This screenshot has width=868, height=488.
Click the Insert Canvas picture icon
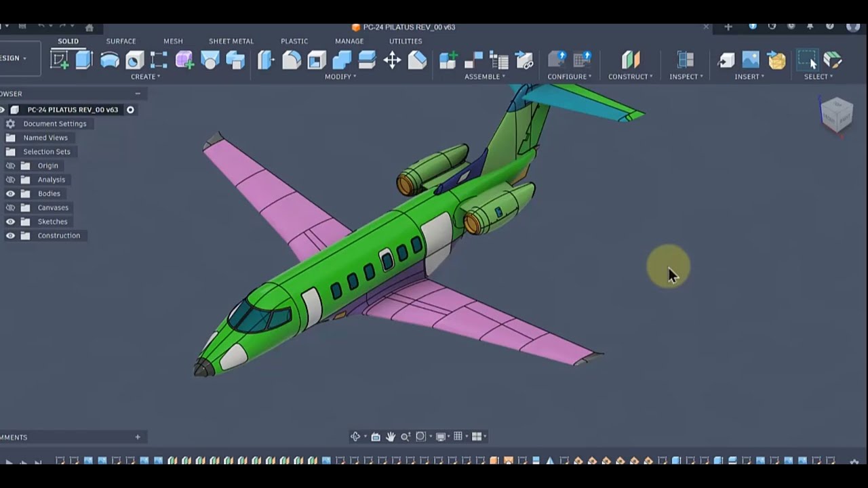[x=751, y=60]
